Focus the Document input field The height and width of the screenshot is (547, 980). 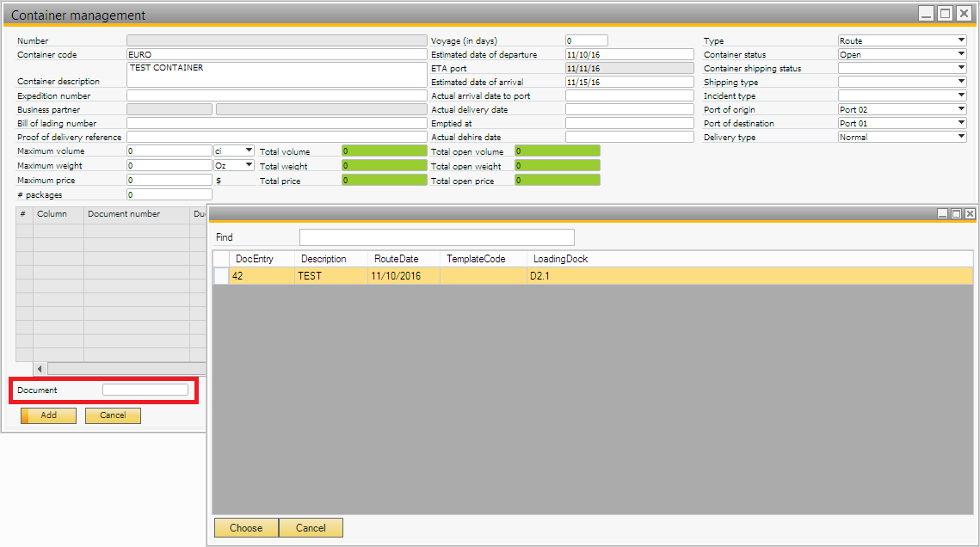click(145, 390)
